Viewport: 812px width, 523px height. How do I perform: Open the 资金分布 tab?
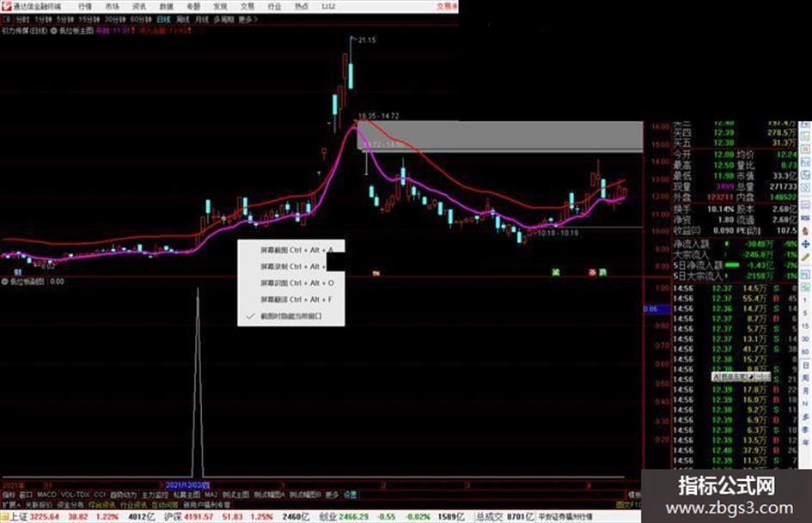[70, 505]
